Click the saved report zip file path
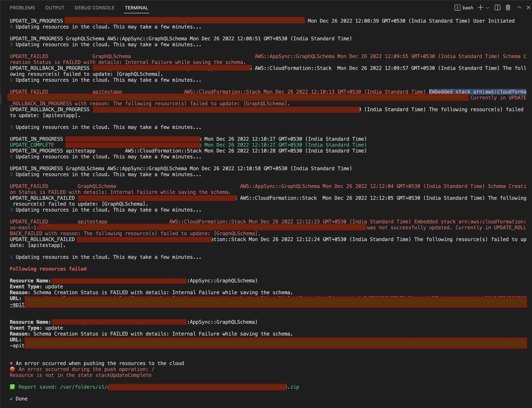The image size is (532, 408). pos(180,387)
